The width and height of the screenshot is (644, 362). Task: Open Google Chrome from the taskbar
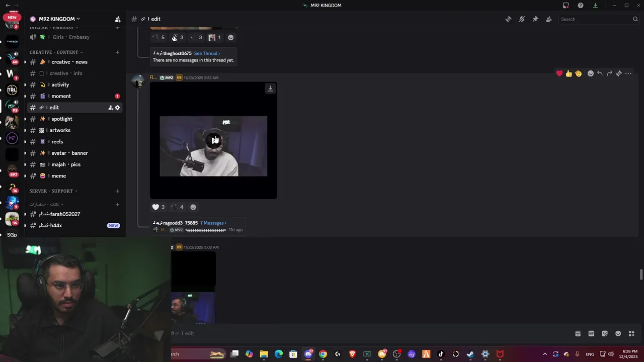323,354
